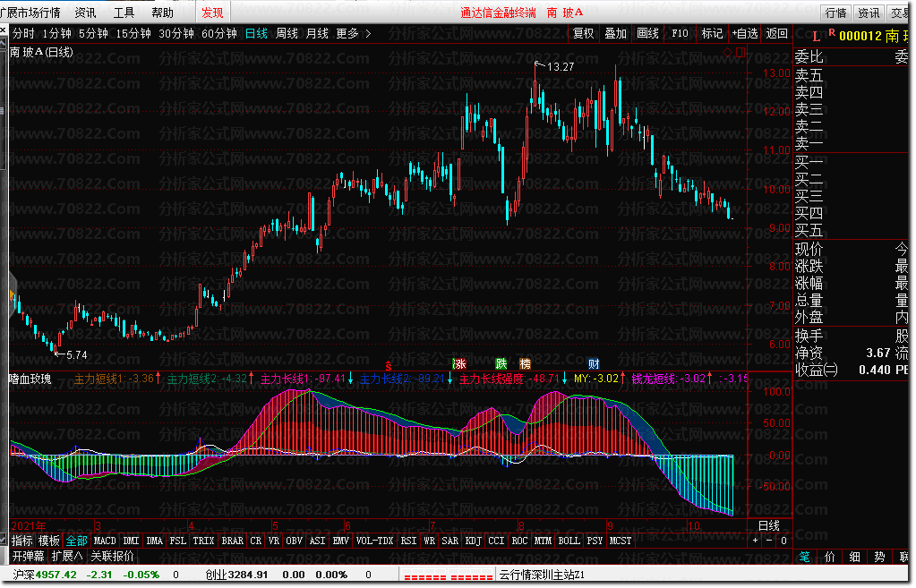Open the 帮助 menu

[162, 13]
